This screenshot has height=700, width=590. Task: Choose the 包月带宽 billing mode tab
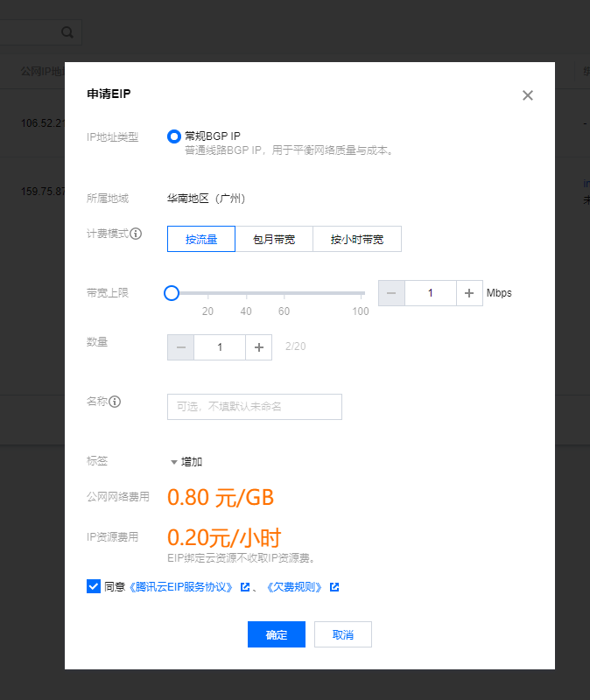(x=274, y=239)
